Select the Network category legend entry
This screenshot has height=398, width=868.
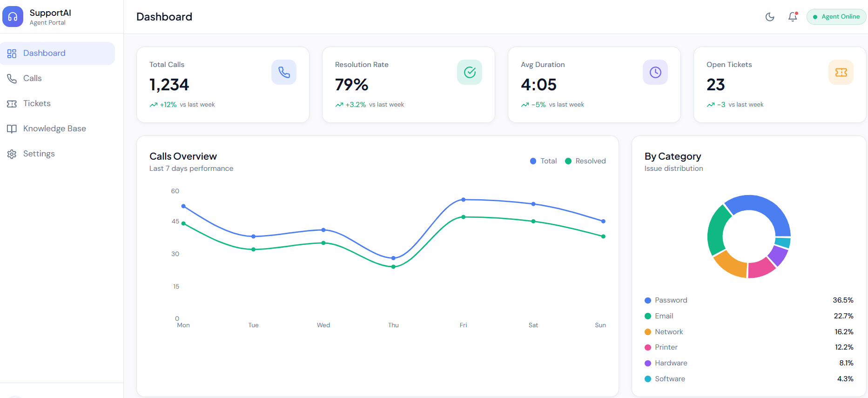(669, 332)
